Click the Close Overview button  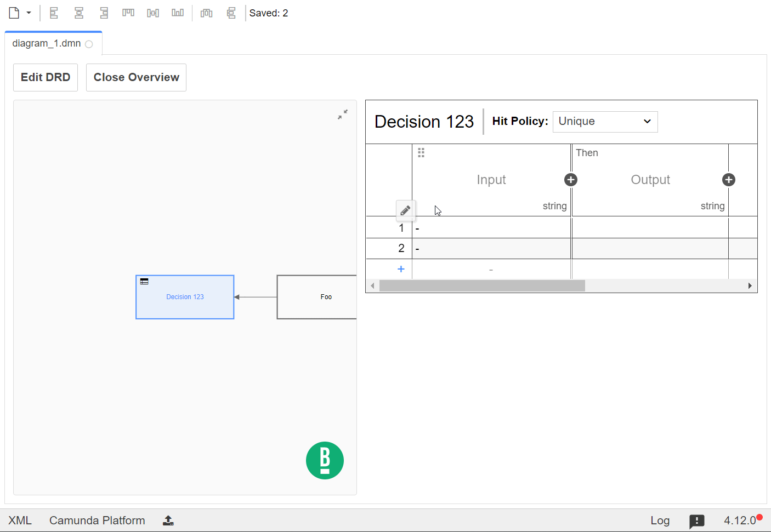[135, 77]
